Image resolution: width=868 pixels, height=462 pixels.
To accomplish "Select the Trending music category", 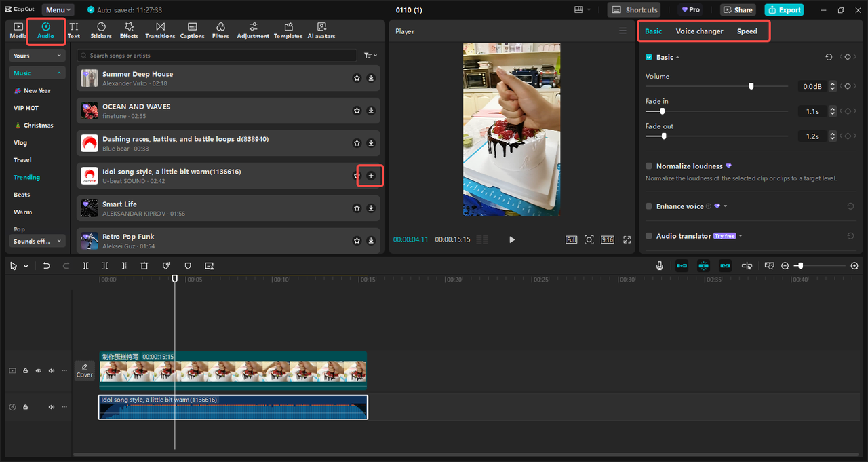I will coord(26,177).
